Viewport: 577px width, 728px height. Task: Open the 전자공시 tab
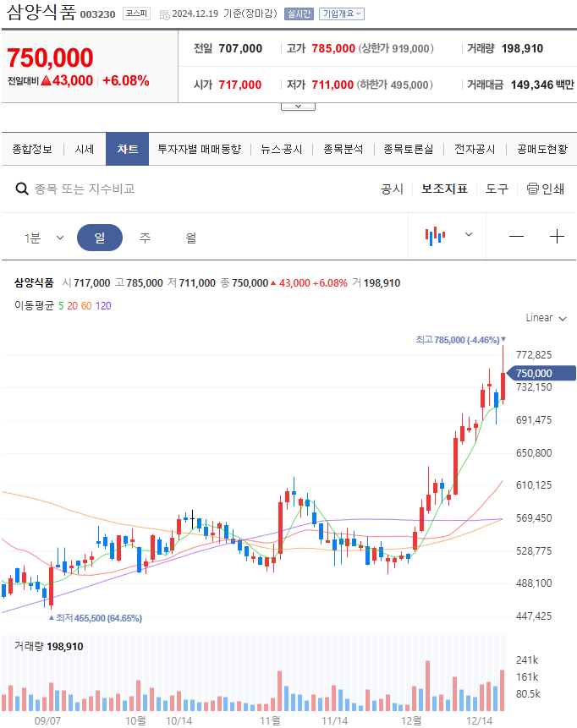pos(475,149)
